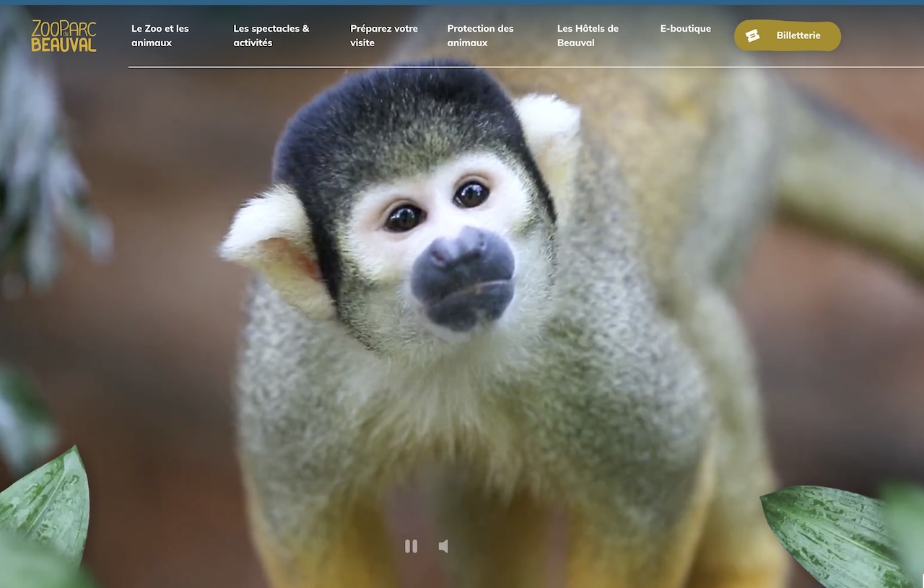924x588 pixels.
Task: Open the 'Les spectacles & activités' menu
Action: click(x=271, y=35)
